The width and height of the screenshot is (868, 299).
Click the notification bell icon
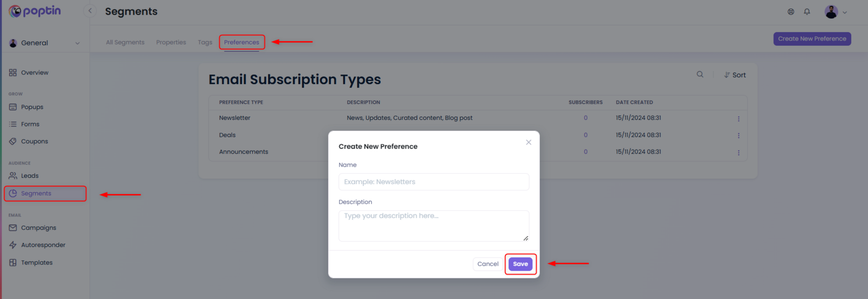(x=807, y=11)
